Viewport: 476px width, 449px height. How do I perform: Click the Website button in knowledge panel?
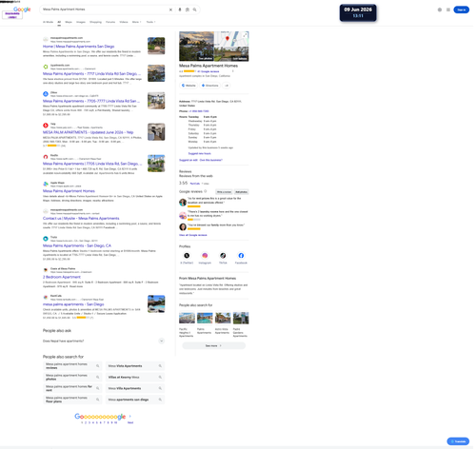(189, 86)
